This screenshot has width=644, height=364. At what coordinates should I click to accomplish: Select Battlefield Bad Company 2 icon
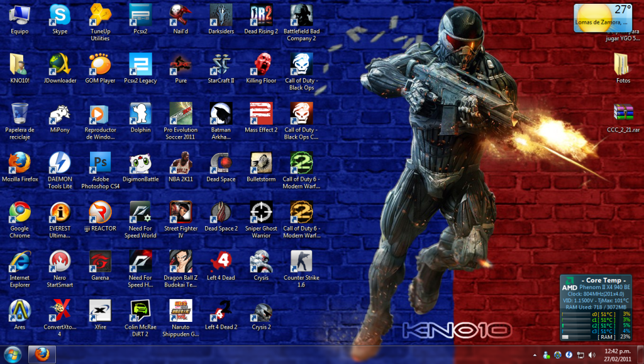(x=301, y=23)
